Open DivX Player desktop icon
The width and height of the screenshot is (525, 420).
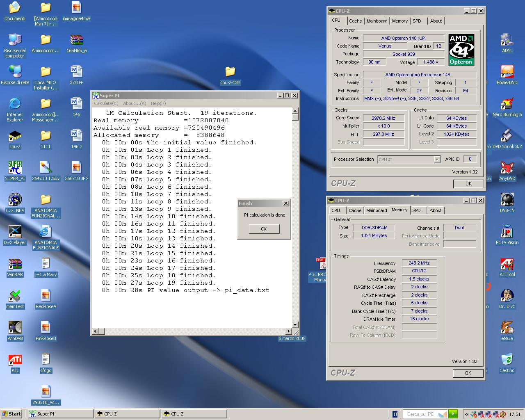(x=15, y=235)
